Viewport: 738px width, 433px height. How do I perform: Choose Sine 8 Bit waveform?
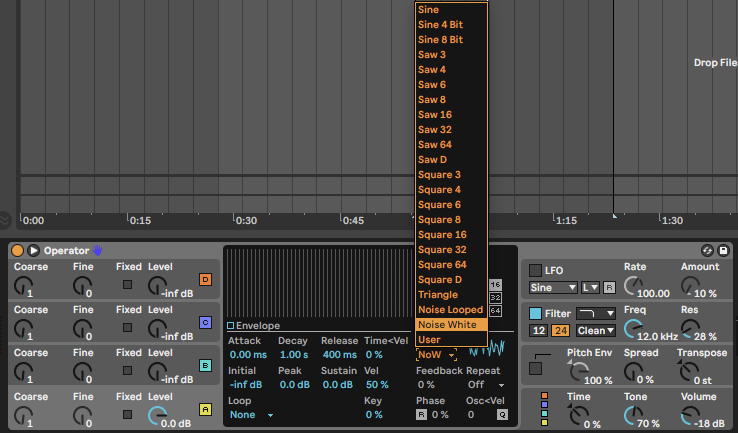[451, 40]
